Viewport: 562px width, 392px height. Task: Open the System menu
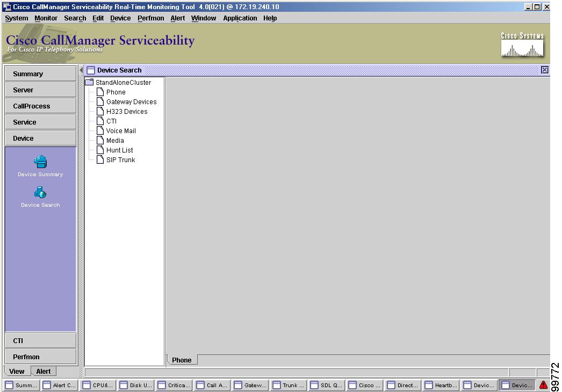pos(17,18)
